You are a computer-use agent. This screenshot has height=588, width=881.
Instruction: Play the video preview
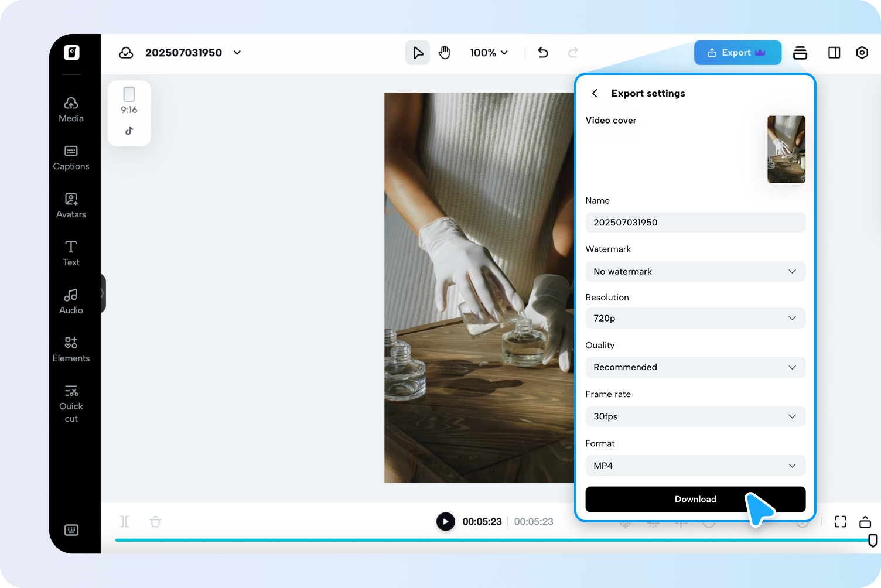click(446, 521)
